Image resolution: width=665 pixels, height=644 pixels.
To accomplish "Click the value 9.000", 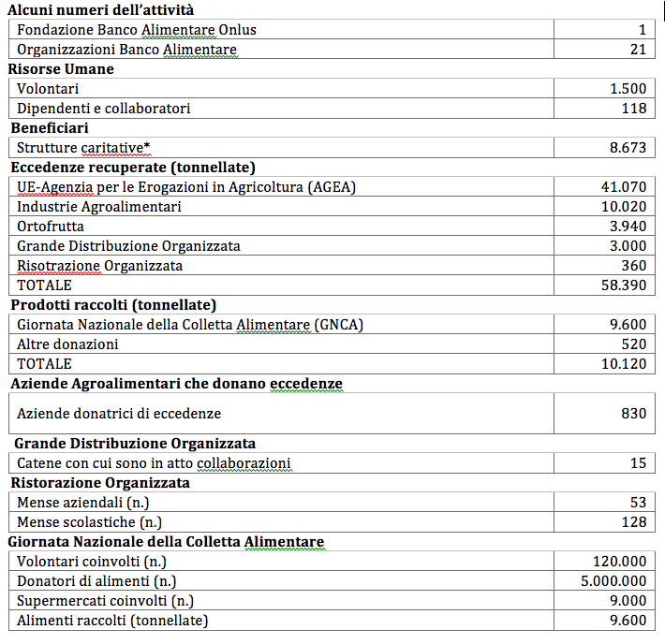I will pos(628,601).
